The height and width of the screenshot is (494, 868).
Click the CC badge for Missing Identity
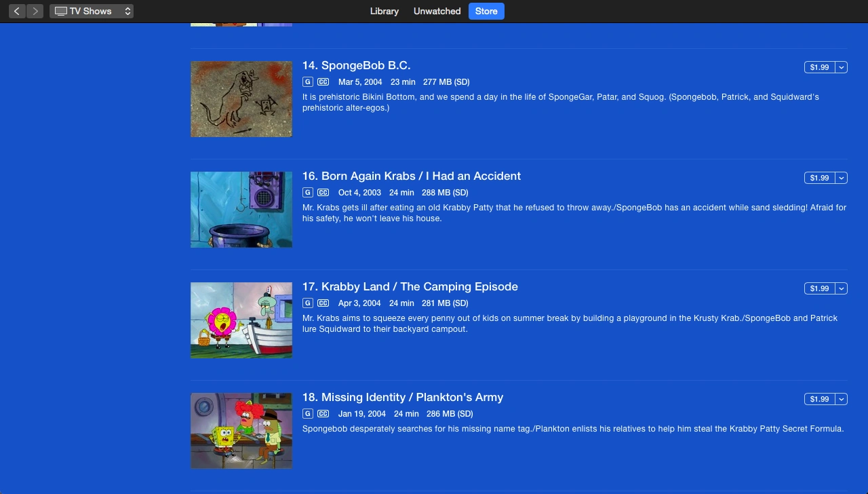pos(323,414)
